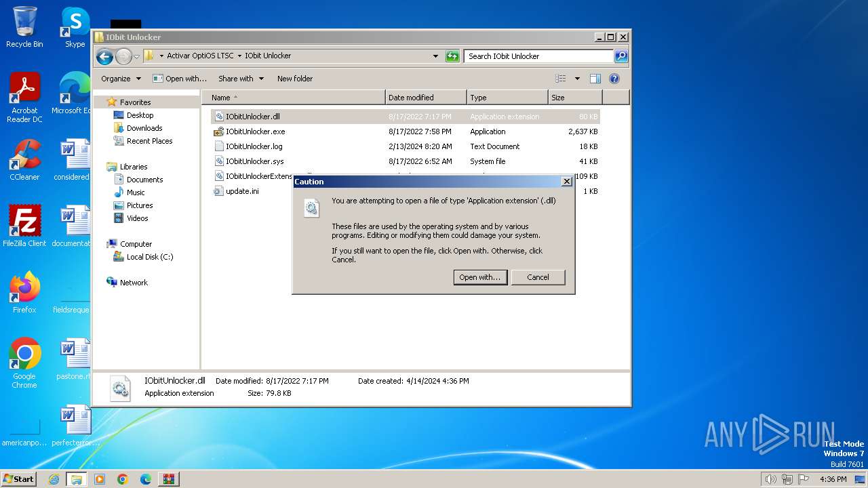Open the Share with menu
The image size is (868, 488).
click(241, 79)
